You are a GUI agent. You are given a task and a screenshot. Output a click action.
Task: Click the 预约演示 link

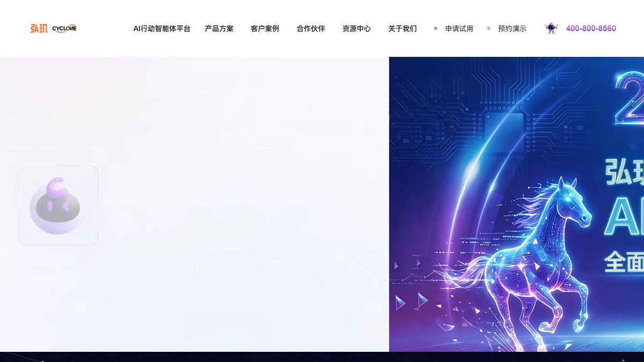tap(512, 28)
